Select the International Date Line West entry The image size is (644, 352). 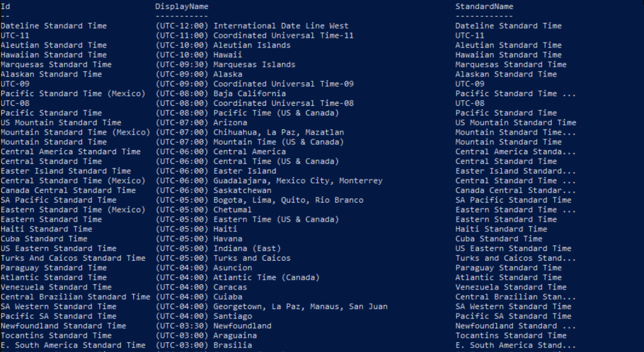point(280,26)
